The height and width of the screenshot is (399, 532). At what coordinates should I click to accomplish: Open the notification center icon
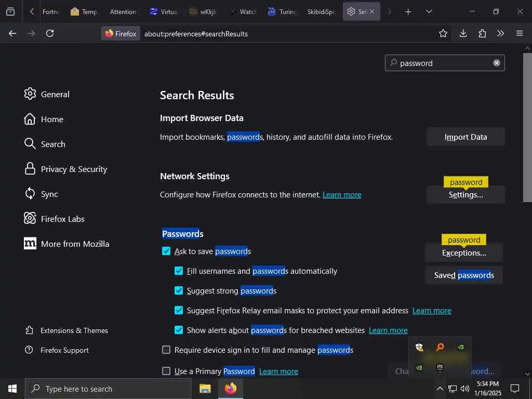(515, 389)
